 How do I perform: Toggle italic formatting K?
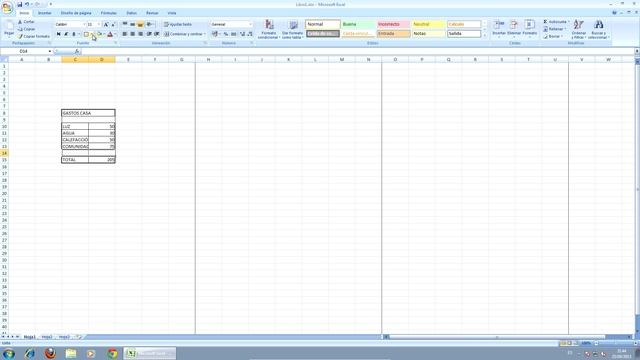pyautogui.click(x=66, y=34)
